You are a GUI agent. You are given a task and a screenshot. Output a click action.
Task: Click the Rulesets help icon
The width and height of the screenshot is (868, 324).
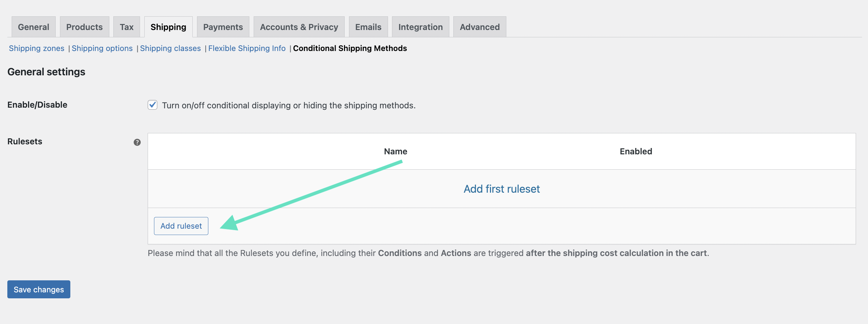137,143
